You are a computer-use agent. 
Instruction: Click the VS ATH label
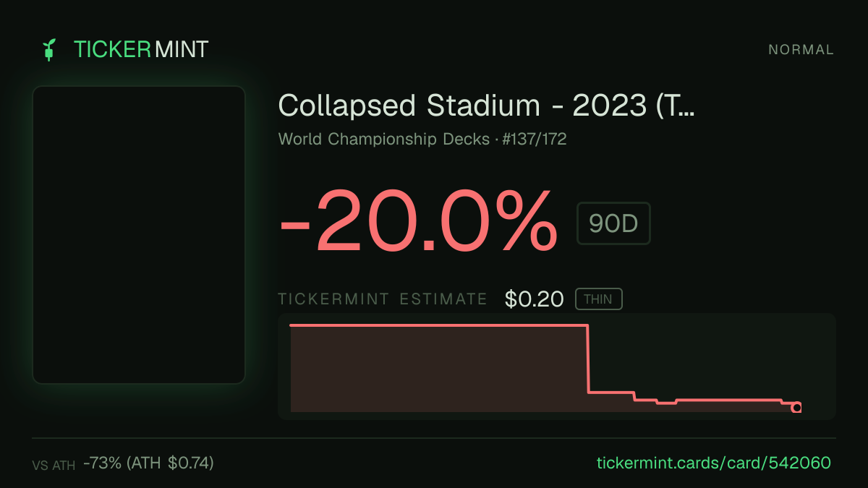coord(54,466)
